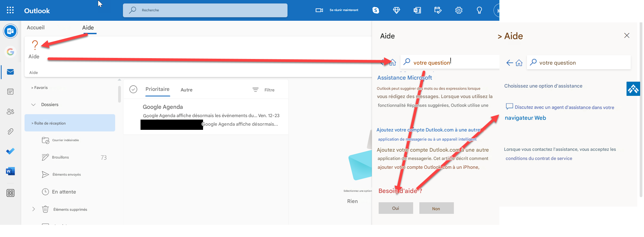Image resolution: width=644 pixels, height=237 pixels.
Task: Open the app launcher grid
Action: click(10, 10)
